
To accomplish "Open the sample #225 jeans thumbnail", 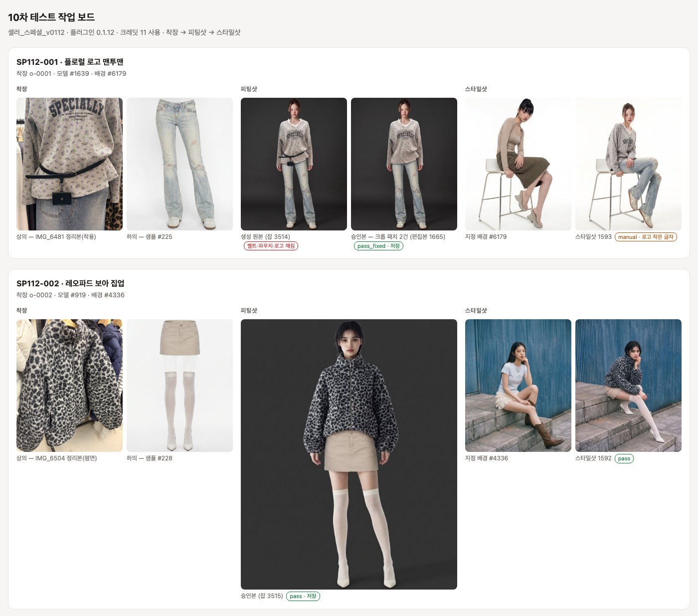I will coord(179,164).
